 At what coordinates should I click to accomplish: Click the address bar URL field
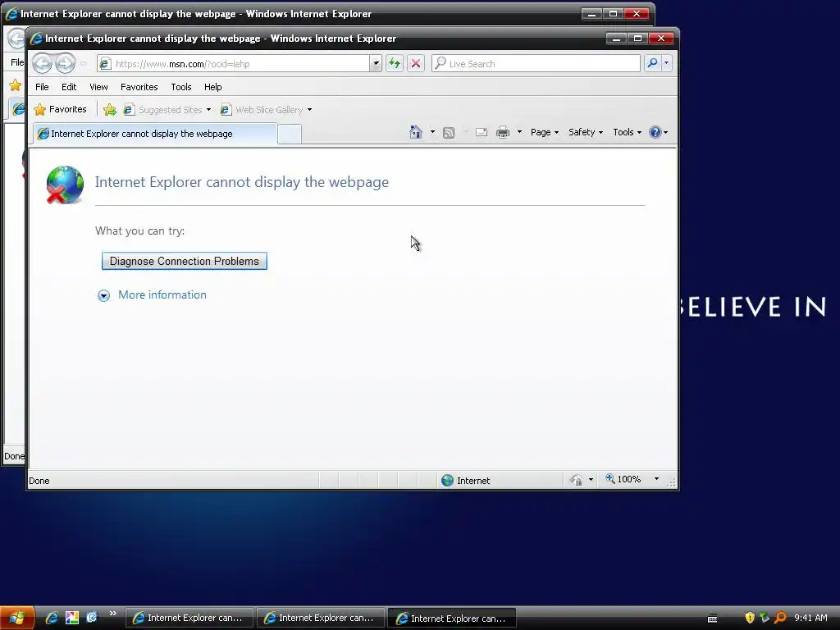(240, 64)
